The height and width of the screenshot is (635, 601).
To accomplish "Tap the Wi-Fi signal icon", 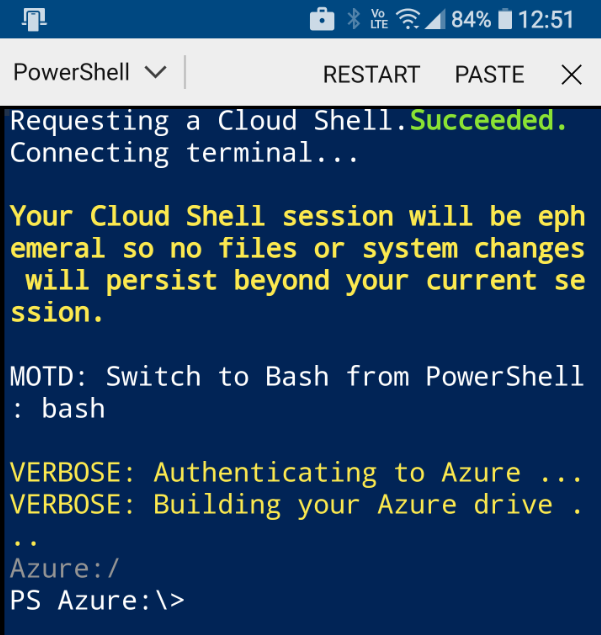I will pos(407,19).
